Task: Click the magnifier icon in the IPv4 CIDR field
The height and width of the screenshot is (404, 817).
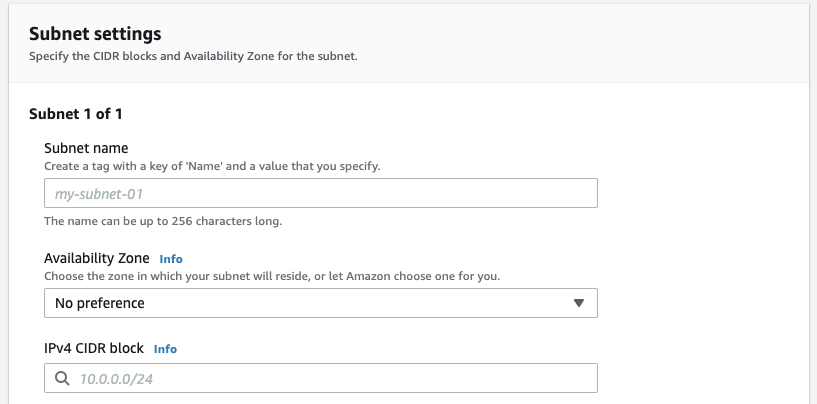Action: coord(62,378)
